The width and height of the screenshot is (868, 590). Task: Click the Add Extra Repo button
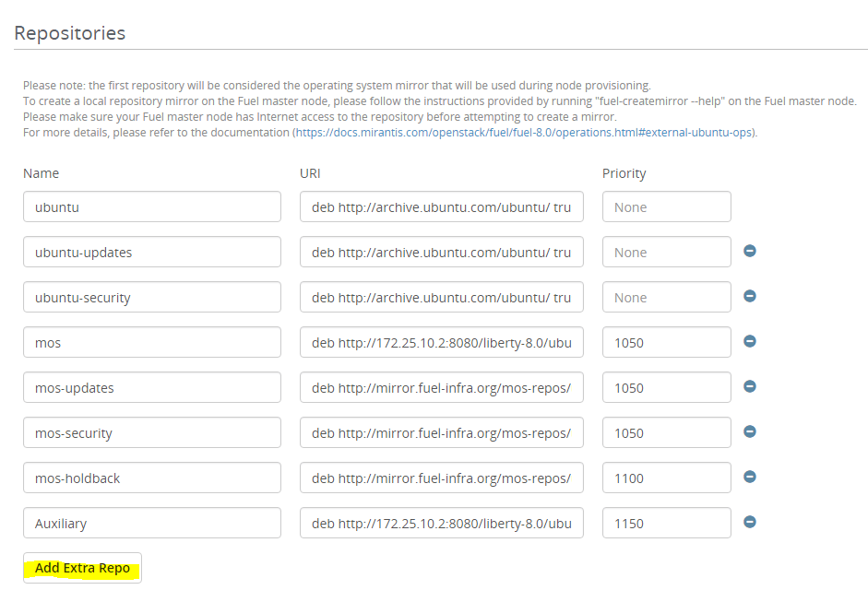point(83,568)
